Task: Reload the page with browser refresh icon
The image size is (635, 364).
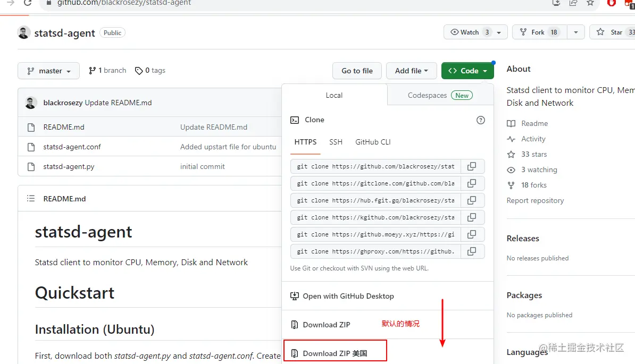Action: [x=28, y=3]
